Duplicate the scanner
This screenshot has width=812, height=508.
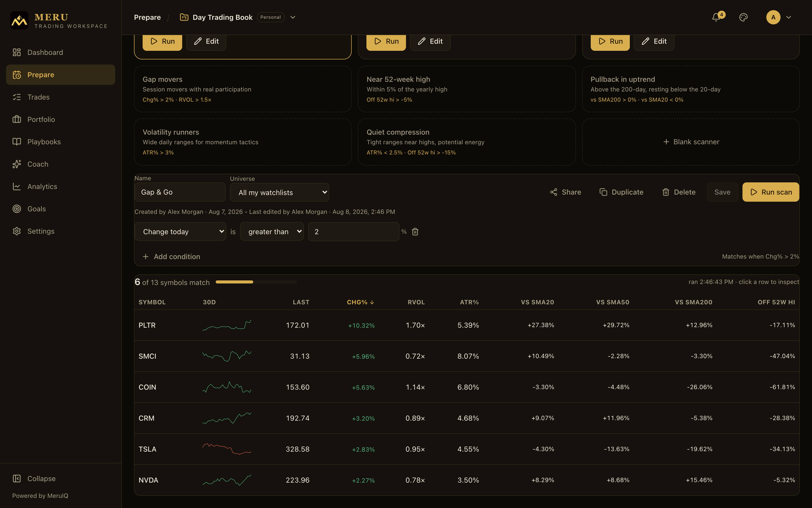point(621,192)
